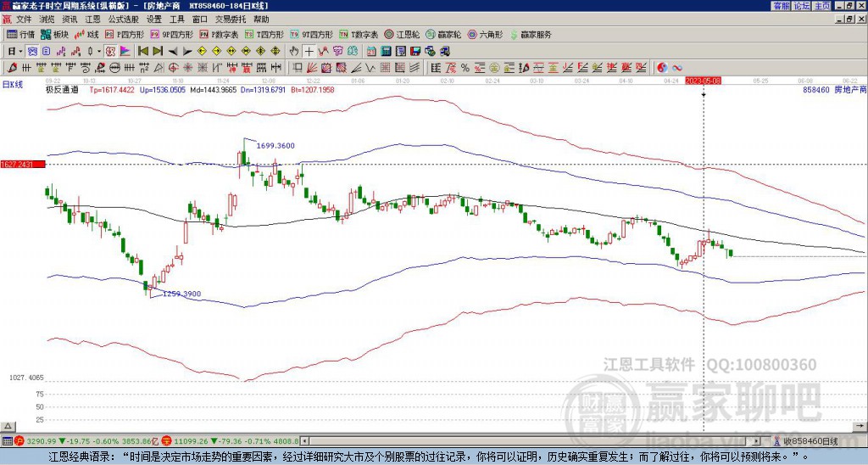Open the 赢家轮 wheel tool
868x465 pixels.
[x=443, y=34]
